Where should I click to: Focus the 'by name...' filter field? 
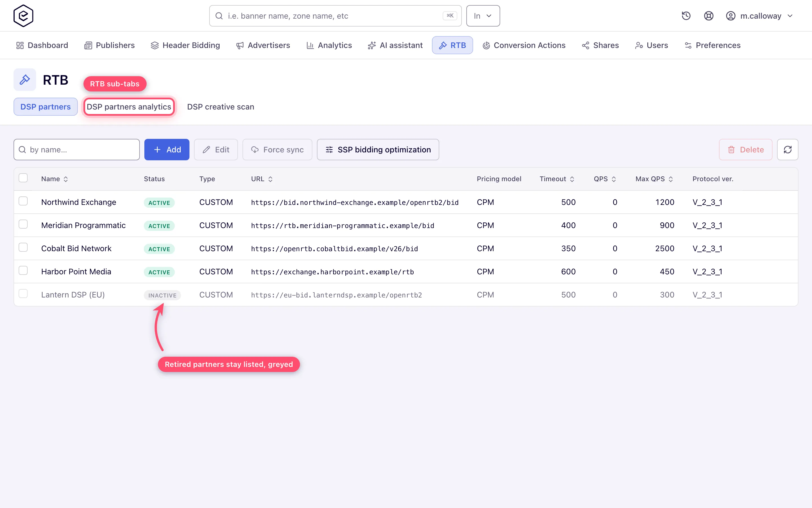click(76, 150)
